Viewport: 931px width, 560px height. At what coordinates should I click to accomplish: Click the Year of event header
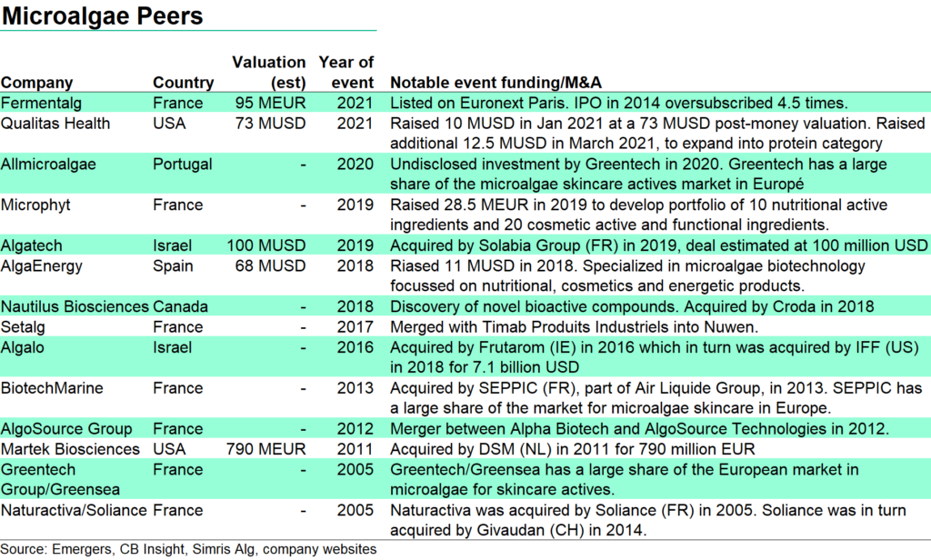click(346, 73)
